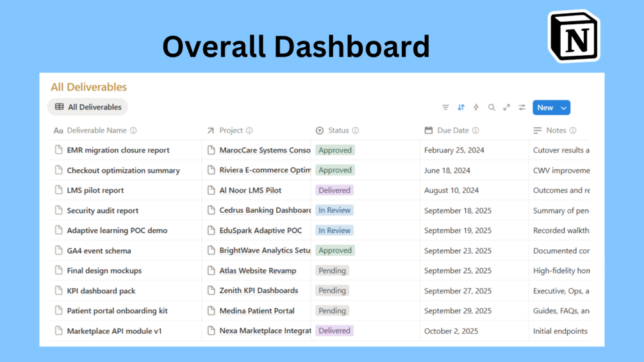Open LMS pilot report deliverable
The width and height of the screenshot is (644, 362).
coord(95,190)
